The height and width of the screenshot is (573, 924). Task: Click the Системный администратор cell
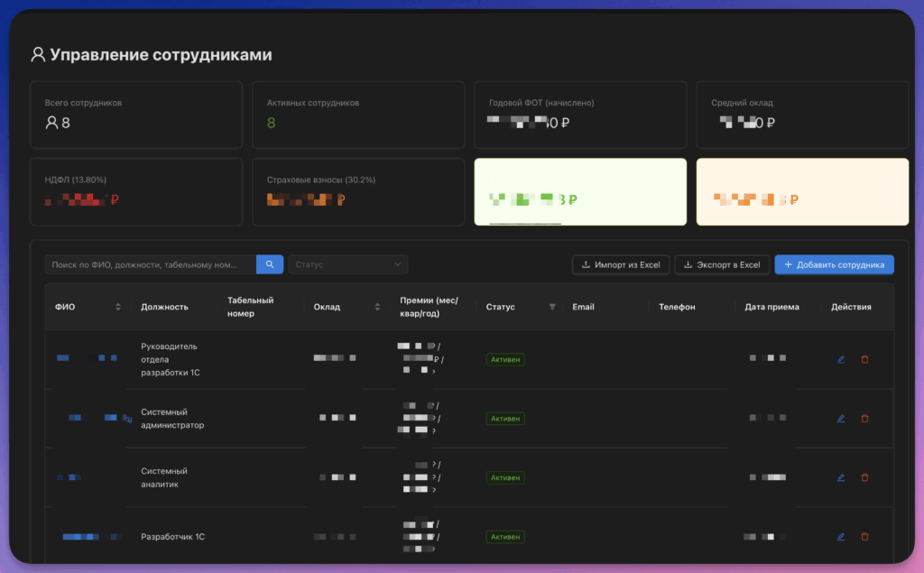pos(172,419)
